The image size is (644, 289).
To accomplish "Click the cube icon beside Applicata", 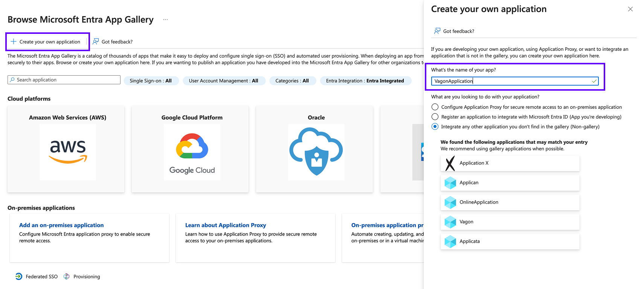I will pos(450,242).
